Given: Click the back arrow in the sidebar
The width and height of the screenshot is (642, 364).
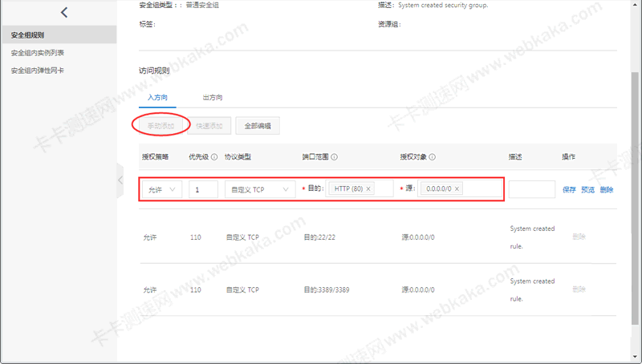Looking at the screenshot, I should 64,12.
